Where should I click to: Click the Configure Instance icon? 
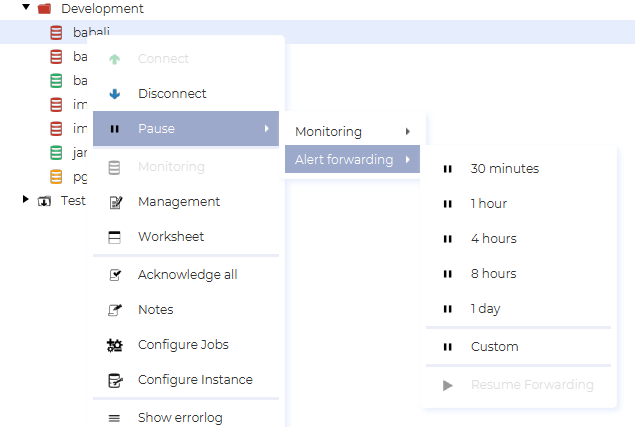[115, 380]
